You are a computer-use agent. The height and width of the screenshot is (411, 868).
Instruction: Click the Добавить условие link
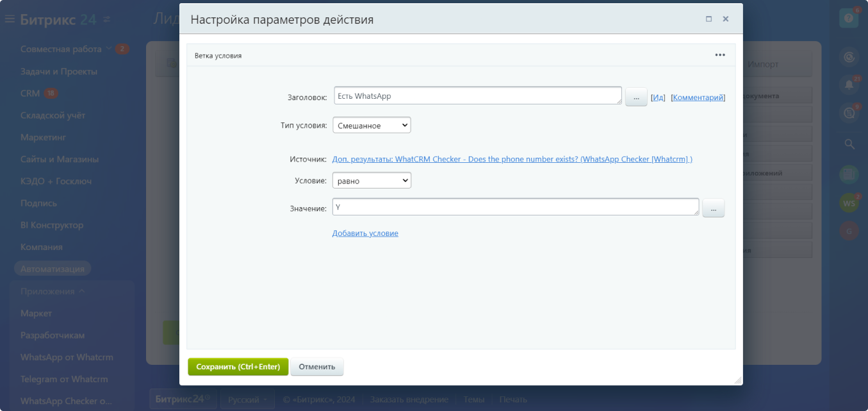point(365,233)
